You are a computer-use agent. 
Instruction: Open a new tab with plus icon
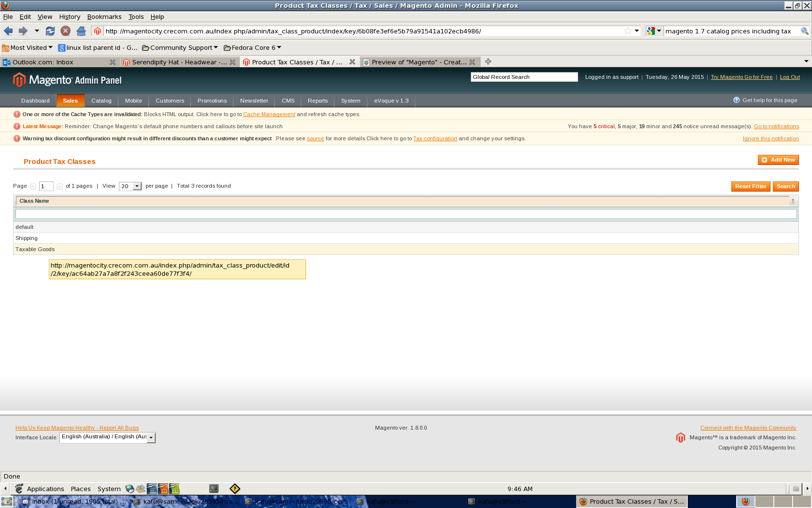click(x=488, y=62)
